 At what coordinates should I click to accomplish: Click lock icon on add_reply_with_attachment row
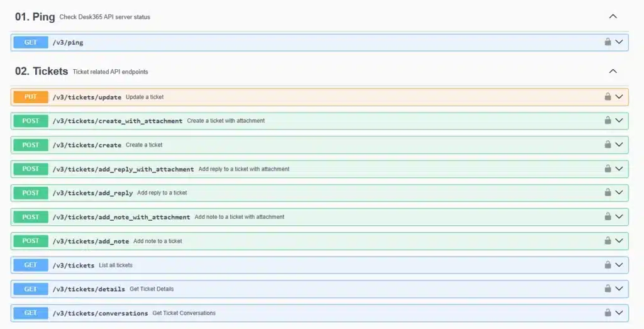(x=608, y=169)
